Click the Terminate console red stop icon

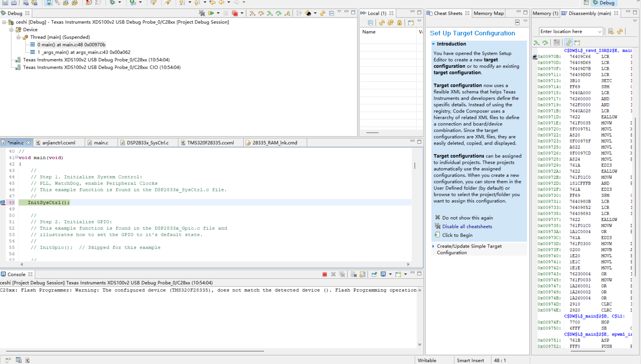(x=325, y=274)
